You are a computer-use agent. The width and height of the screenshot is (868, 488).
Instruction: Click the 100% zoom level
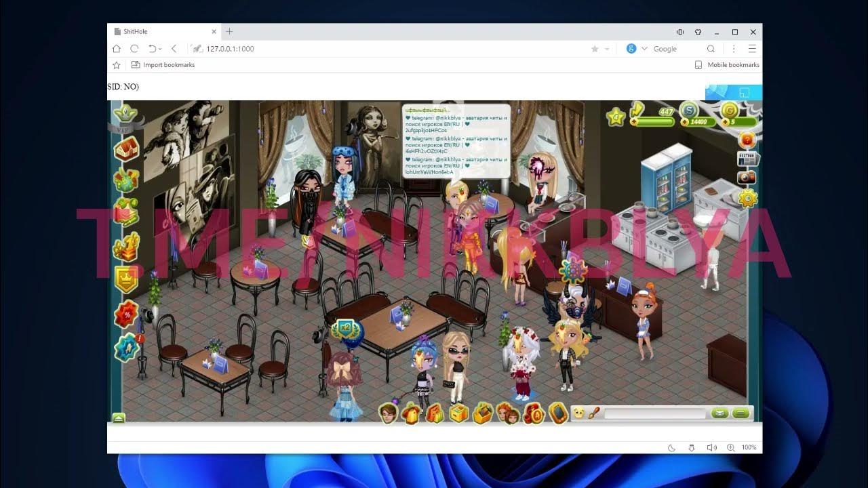pyautogui.click(x=749, y=447)
